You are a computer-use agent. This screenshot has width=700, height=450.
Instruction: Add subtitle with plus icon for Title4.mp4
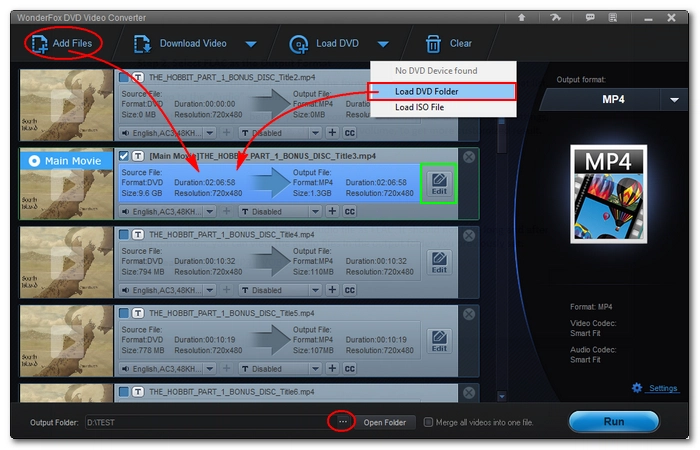(332, 290)
